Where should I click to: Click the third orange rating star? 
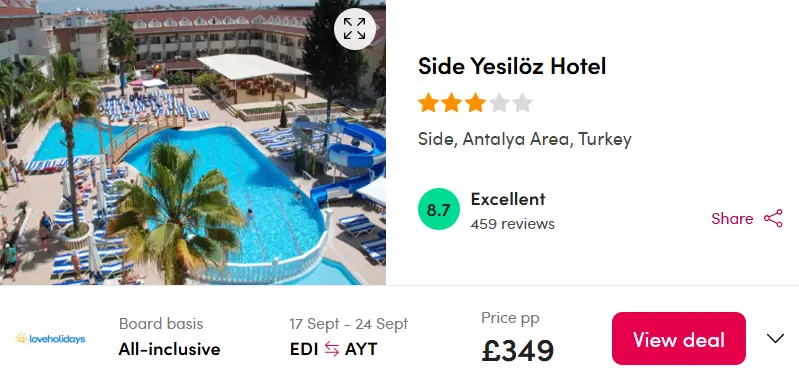tap(475, 103)
